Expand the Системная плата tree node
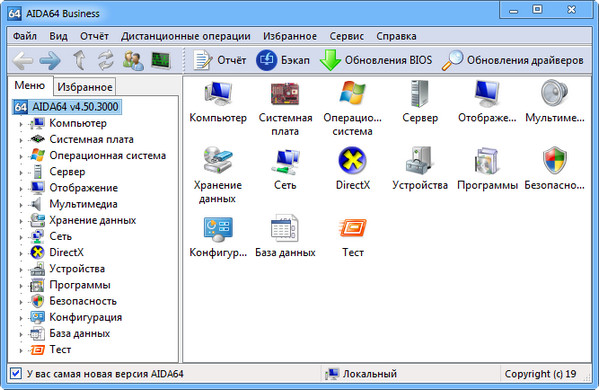 [x=21, y=140]
